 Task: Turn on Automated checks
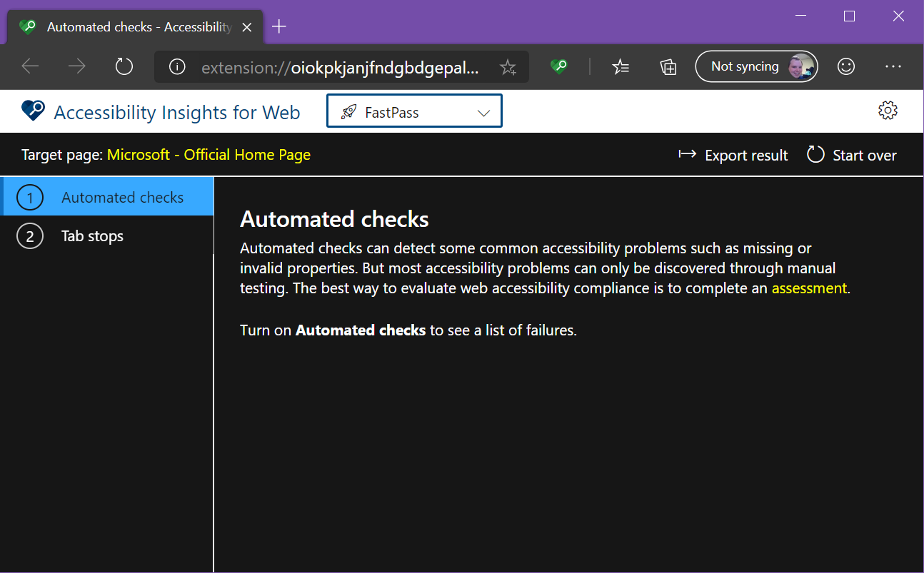coord(361,330)
